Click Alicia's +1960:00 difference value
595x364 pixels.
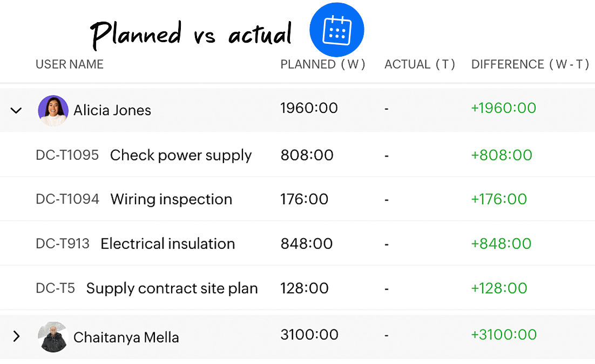504,108
